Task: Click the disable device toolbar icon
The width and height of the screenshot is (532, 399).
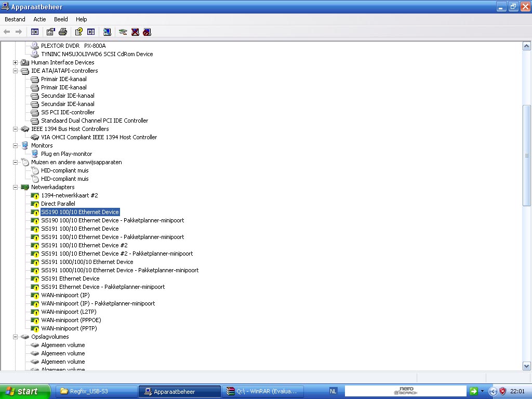Action: click(x=147, y=32)
